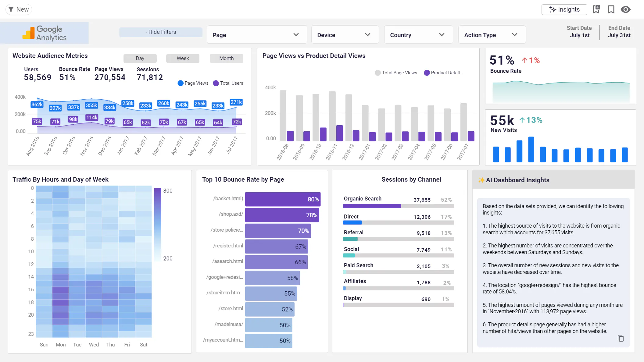This screenshot has height=362, width=644.
Task: Click the Referral channel progress bar
Action: click(x=398, y=239)
